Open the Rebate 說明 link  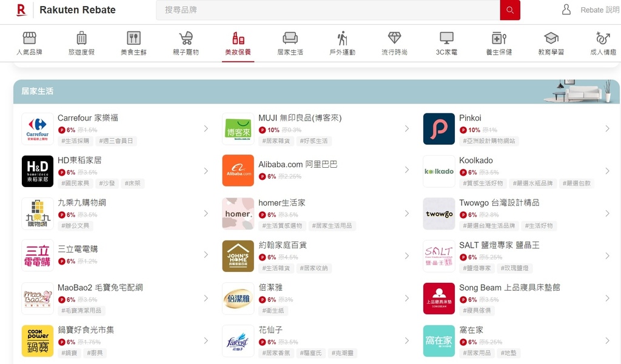(x=600, y=10)
